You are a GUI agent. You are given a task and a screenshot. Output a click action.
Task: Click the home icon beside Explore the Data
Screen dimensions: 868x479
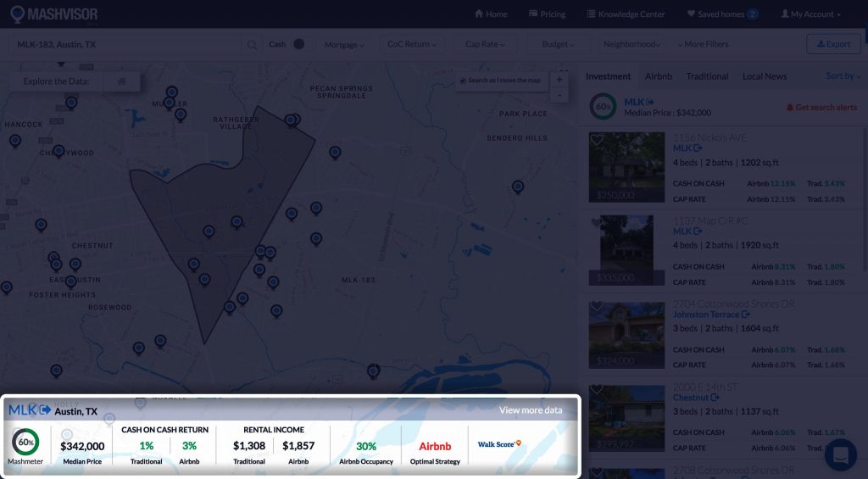click(x=122, y=81)
